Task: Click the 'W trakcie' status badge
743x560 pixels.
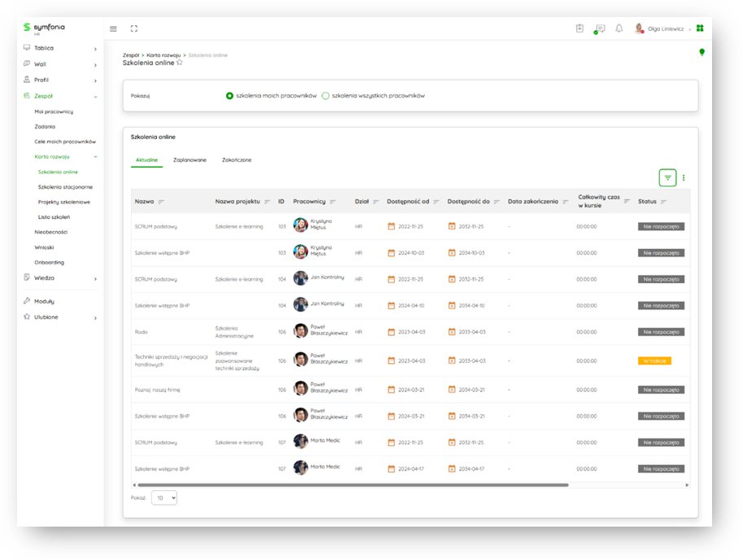Action: click(654, 361)
